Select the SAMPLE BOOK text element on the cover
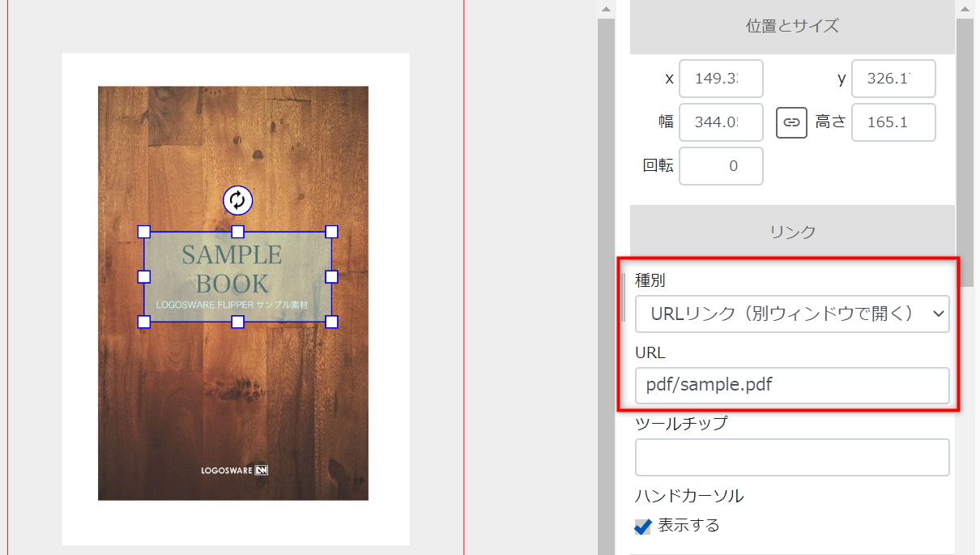The height and width of the screenshot is (555, 980). point(236,275)
